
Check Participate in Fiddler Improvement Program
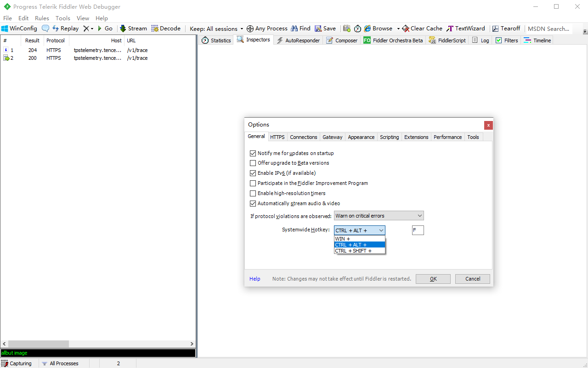click(309, 183)
